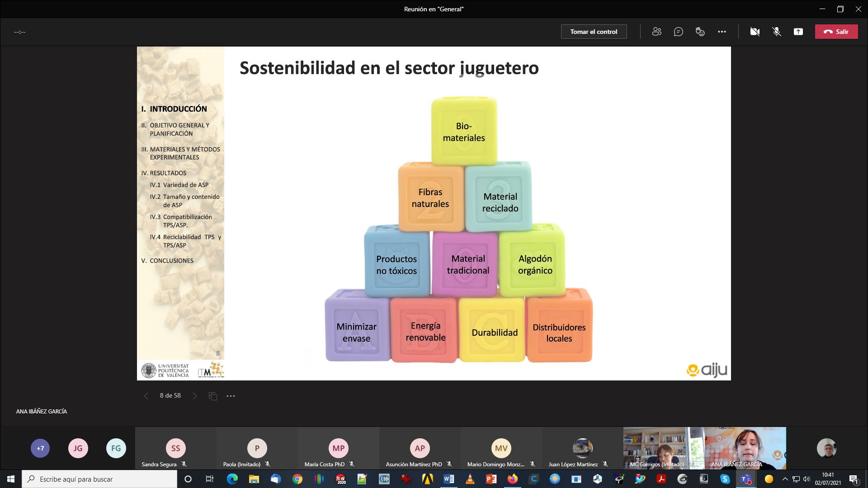868x488 pixels.
Task: Toggle system volume icon in tray
Action: click(807, 479)
